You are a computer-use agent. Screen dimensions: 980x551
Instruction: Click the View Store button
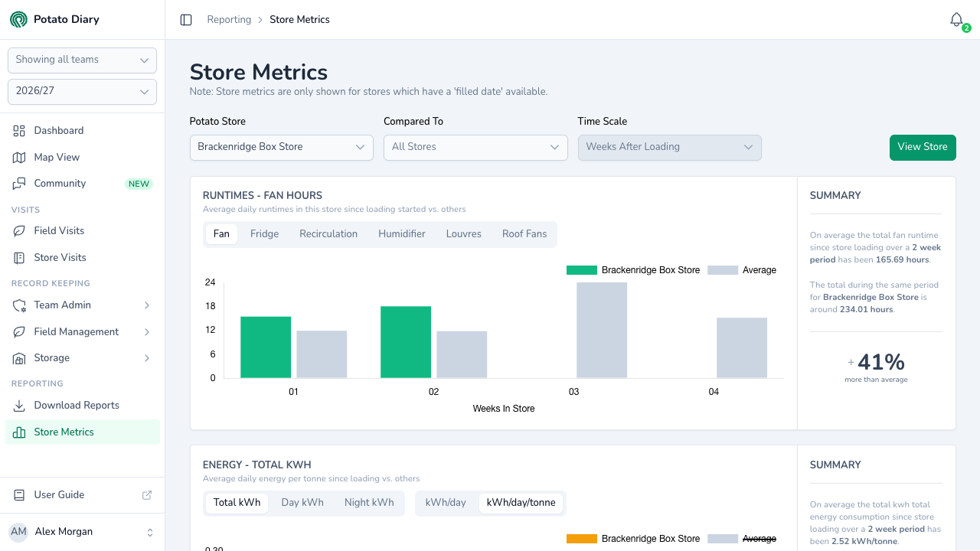pyautogui.click(x=923, y=148)
